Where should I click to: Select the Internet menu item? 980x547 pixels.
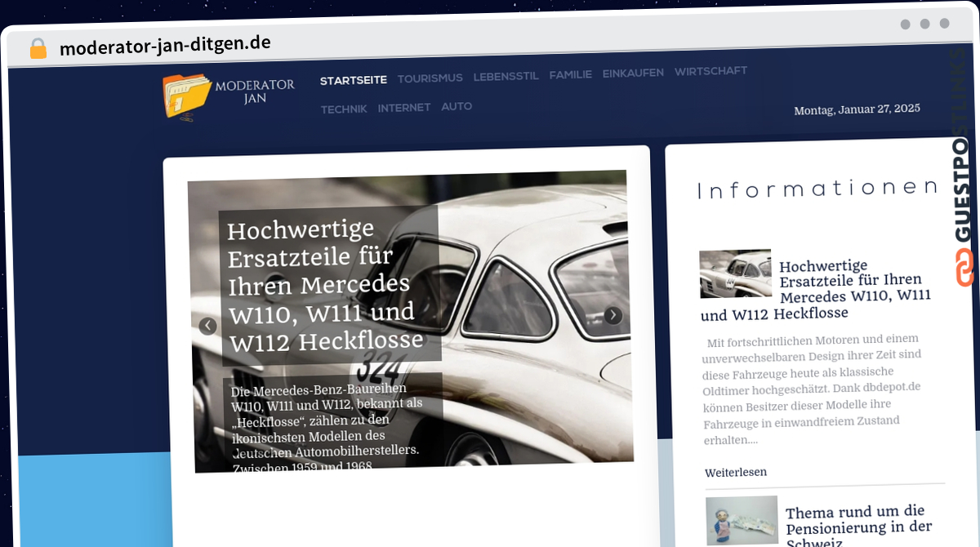[404, 108]
